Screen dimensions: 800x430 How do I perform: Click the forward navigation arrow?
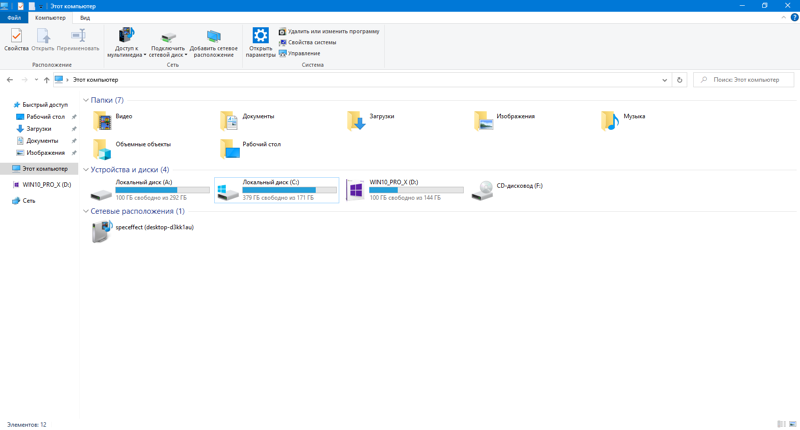pos(24,80)
